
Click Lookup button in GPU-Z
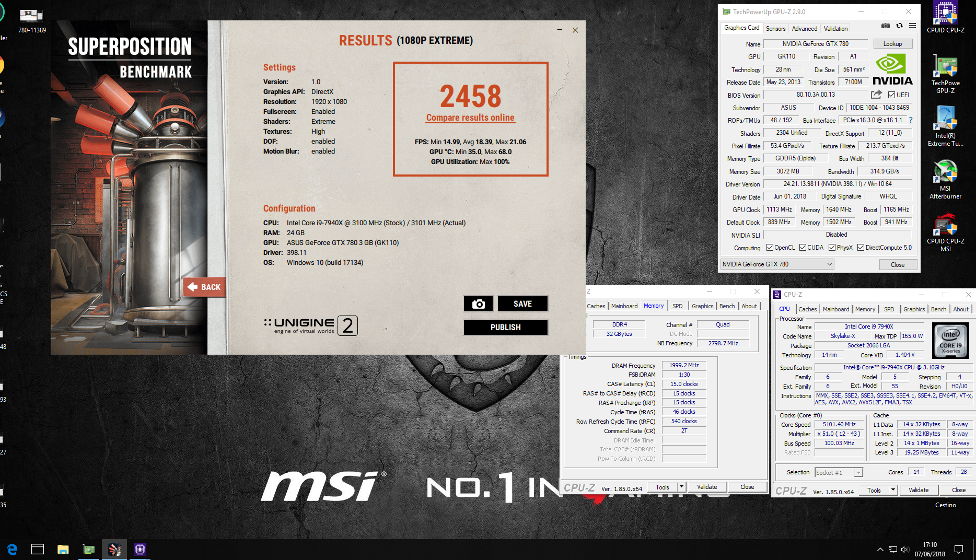pyautogui.click(x=892, y=44)
